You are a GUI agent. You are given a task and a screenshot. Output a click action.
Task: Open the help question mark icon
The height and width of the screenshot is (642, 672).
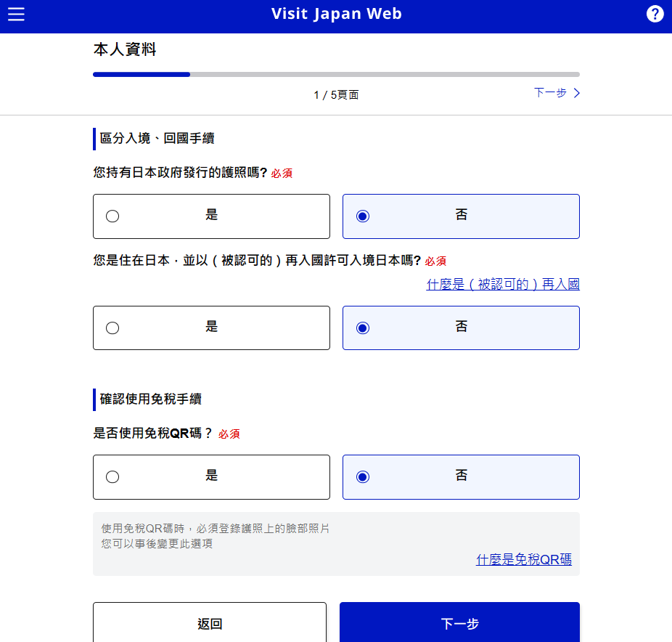(x=655, y=14)
